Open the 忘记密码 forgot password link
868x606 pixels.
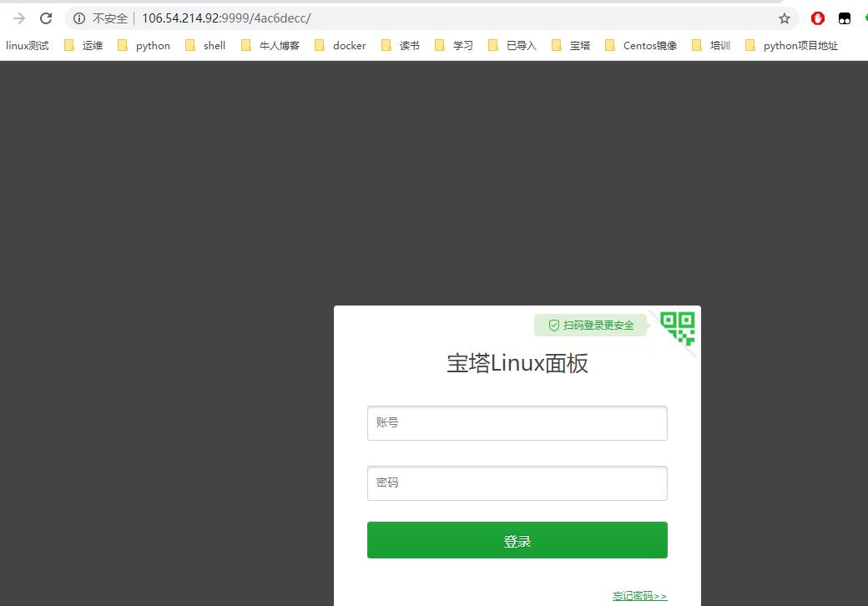pos(638,595)
